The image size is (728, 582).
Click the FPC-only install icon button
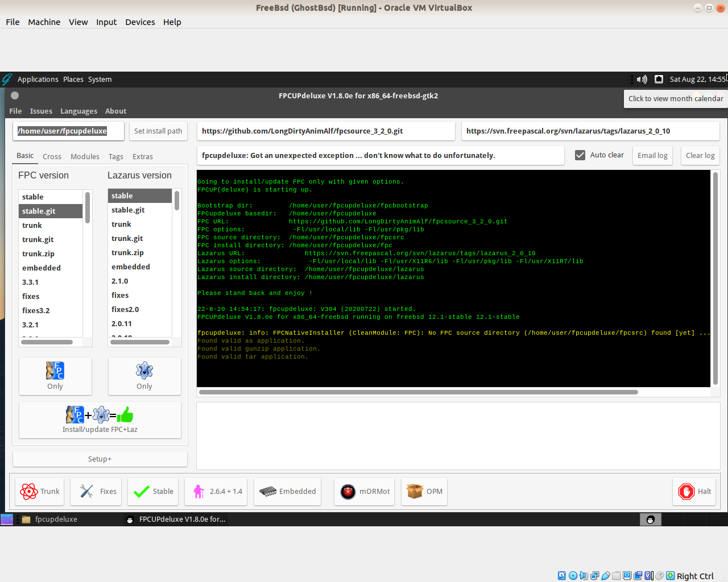click(x=55, y=376)
